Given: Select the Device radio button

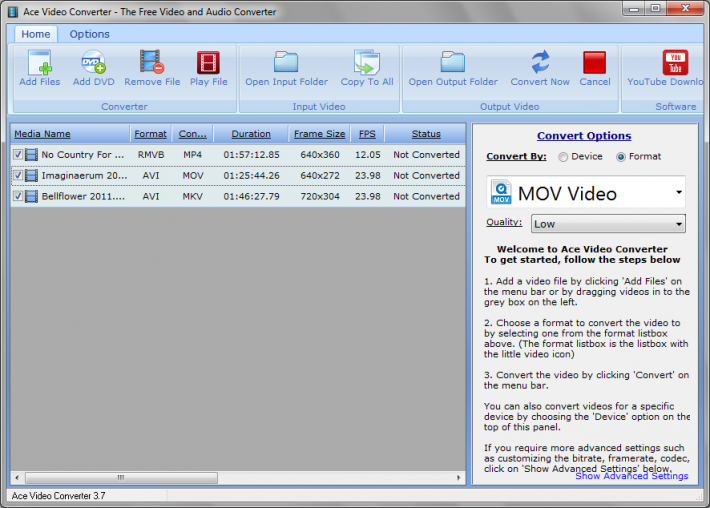Looking at the screenshot, I should tap(563, 157).
